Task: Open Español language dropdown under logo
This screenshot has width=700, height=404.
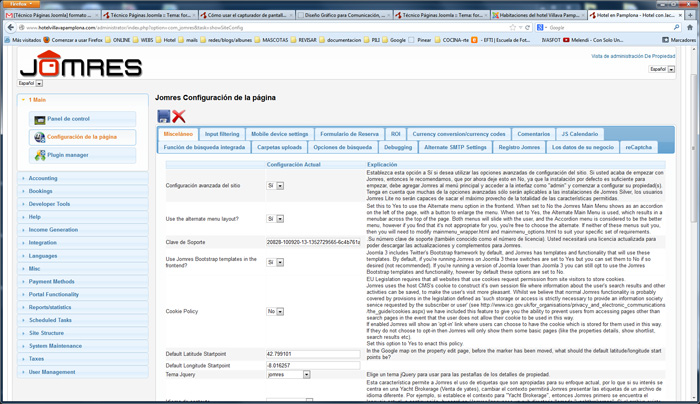Action: [30, 83]
